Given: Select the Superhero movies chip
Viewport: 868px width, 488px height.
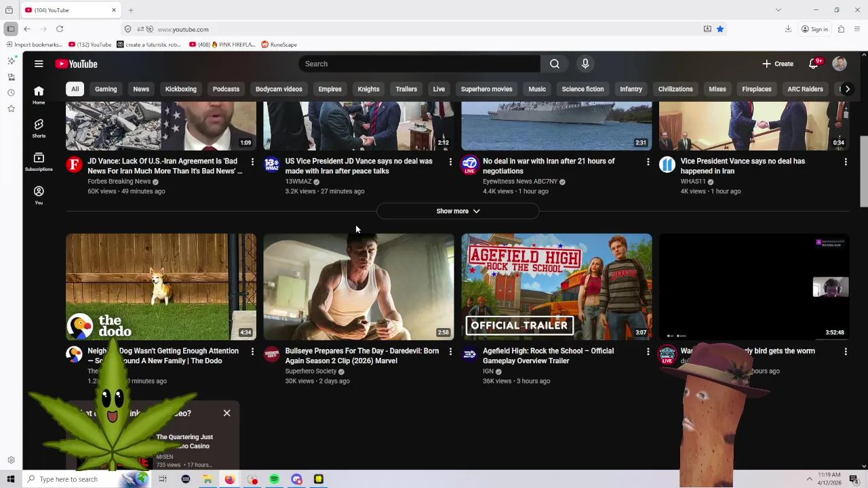Looking at the screenshot, I should point(486,89).
